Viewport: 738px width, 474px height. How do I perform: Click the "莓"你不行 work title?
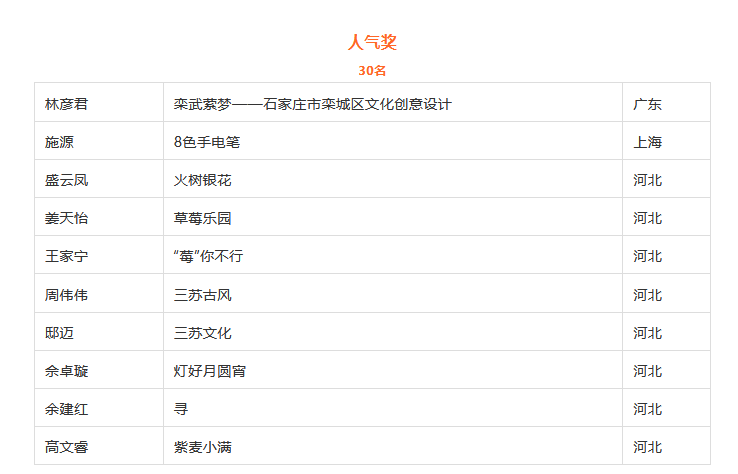[209, 257]
